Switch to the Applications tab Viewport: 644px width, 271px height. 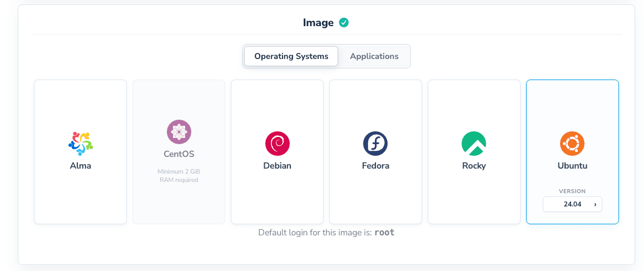point(374,56)
